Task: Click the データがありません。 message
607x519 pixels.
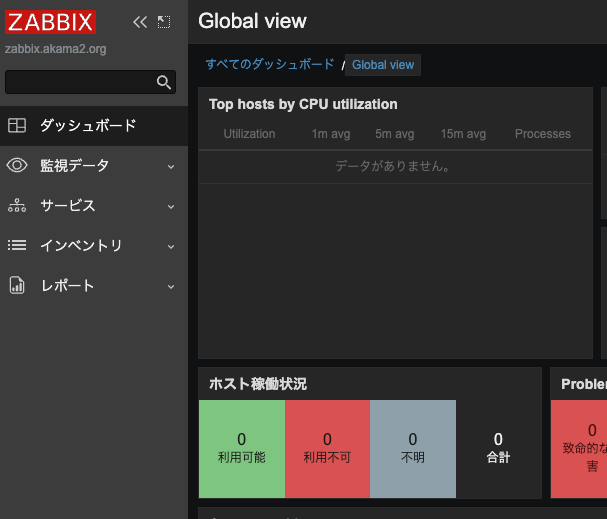Action: pyautogui.click(x=393, y=166)
